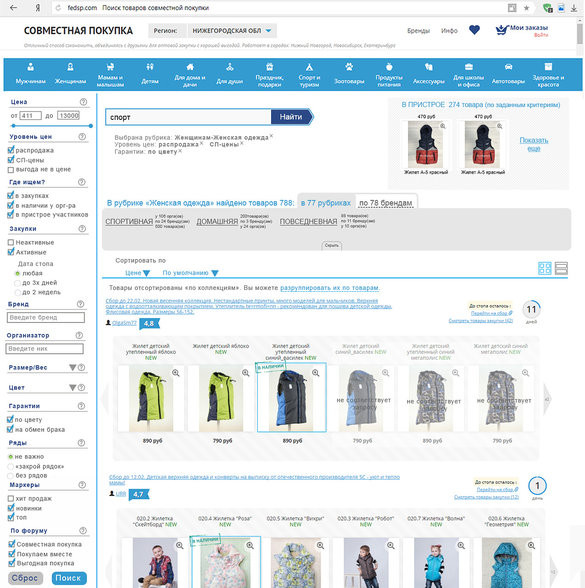This screenshot has width=585, height=588.
Task: Enable the Неактивные закупки checkbox
Action: pyautogui.click(x=11, y=243)
